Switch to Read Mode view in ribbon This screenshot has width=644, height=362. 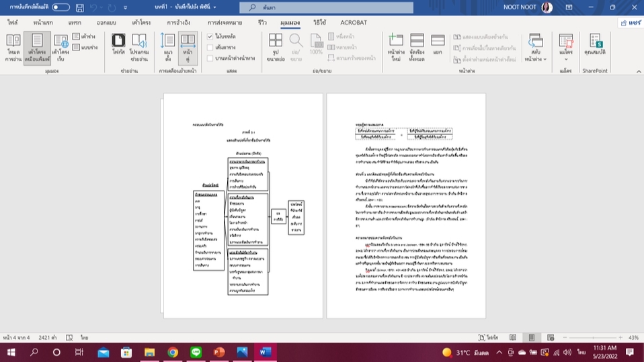[x=13, y=48]
